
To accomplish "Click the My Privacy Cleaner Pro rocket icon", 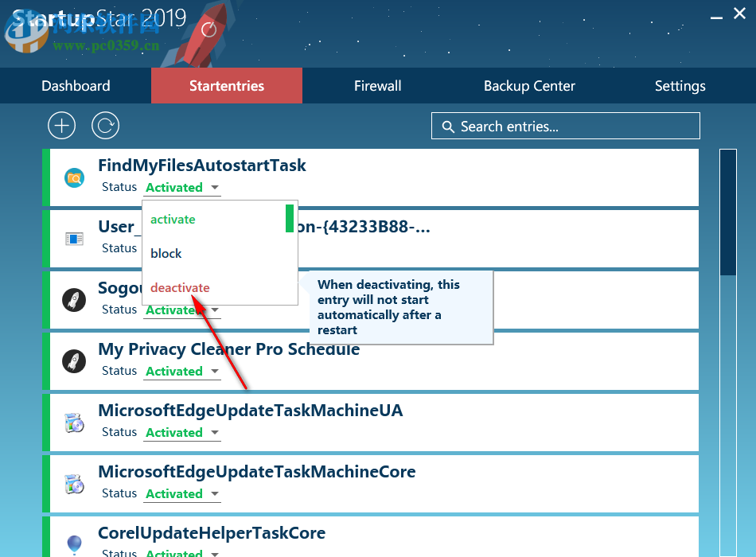I will [x=74, y=361].
